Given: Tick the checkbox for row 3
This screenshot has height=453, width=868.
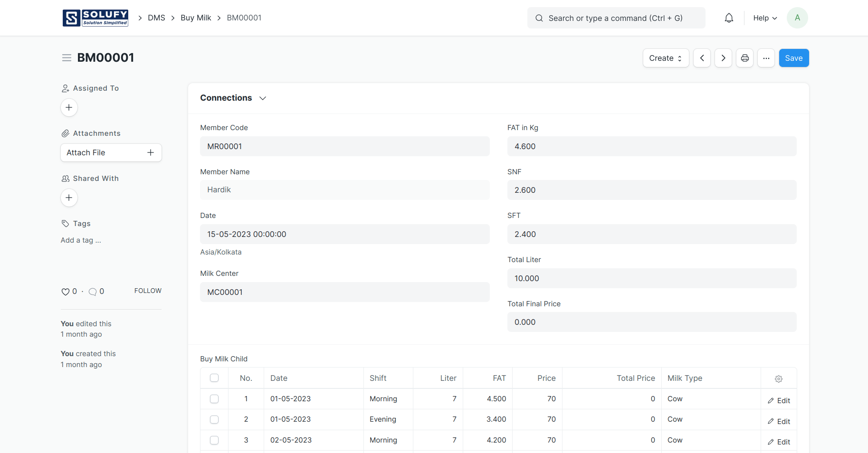Looking at the screenshot, I should (214, 440).
